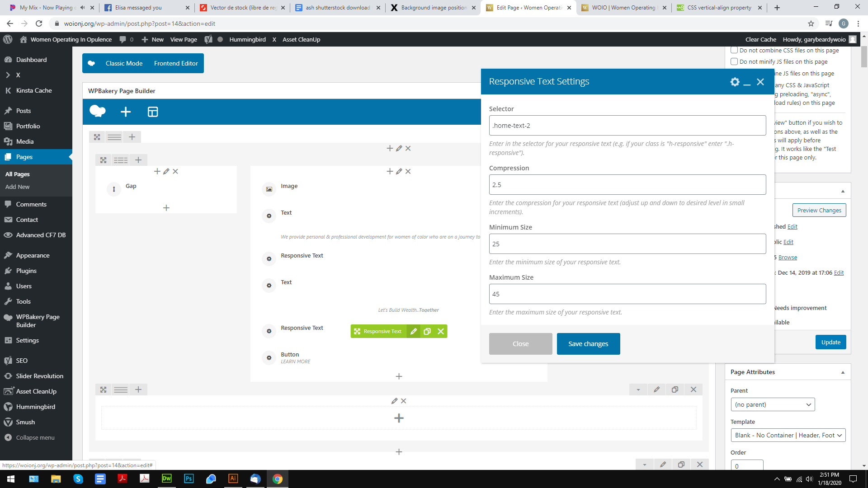The height and width of the screenshot is (488, 868).
Task: Click the Image element icon
Action: pos(269,189)
